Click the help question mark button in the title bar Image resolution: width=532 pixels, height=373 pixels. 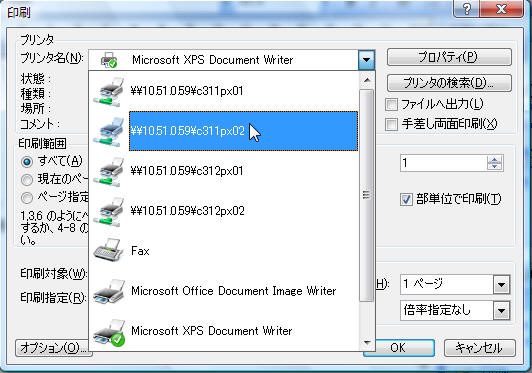tap(467, 8)
